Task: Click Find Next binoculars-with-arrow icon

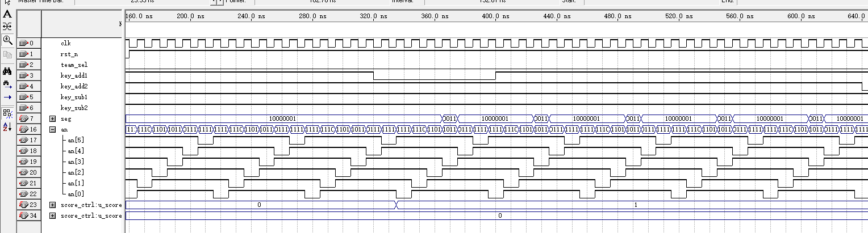Action: point(7,84)
